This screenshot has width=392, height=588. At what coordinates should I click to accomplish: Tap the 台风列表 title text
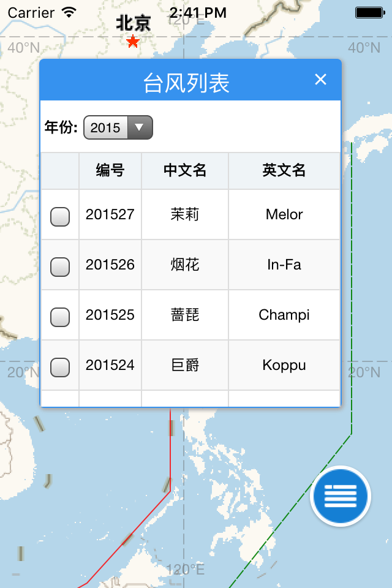[x=186, y=83]
